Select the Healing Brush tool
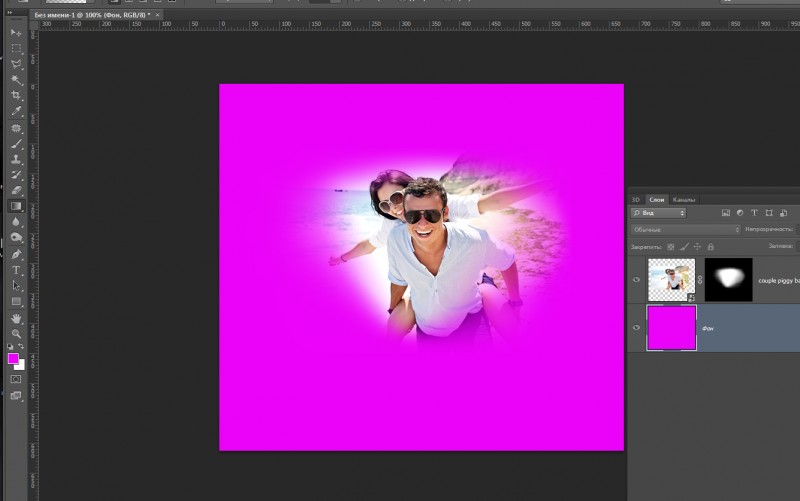800x501 pixels. [16, 128]
